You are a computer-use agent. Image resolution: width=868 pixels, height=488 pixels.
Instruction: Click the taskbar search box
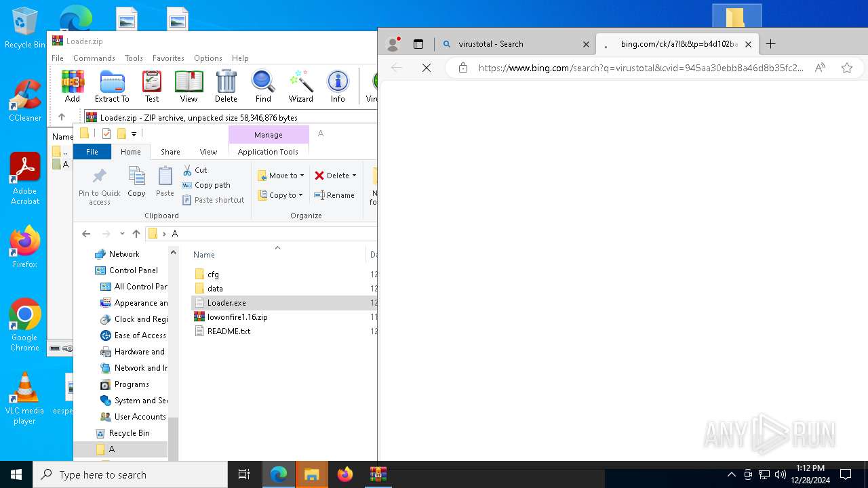coord(130,474)
